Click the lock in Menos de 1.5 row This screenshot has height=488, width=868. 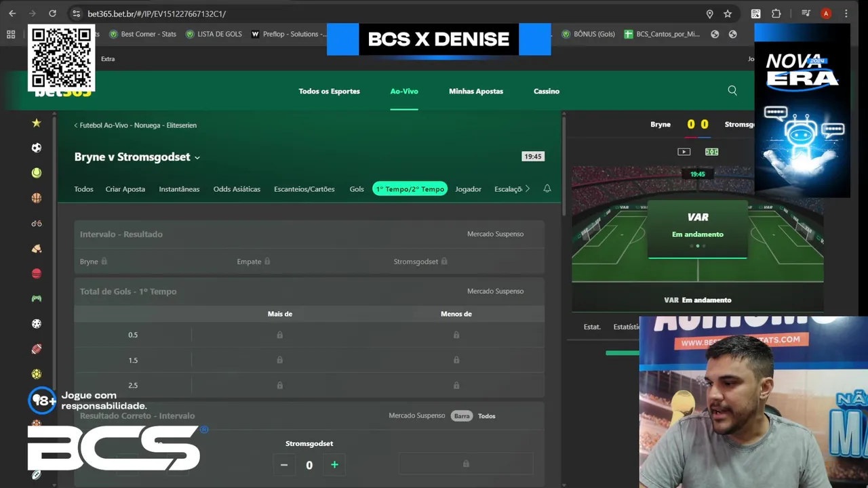(x=456, y=360)
